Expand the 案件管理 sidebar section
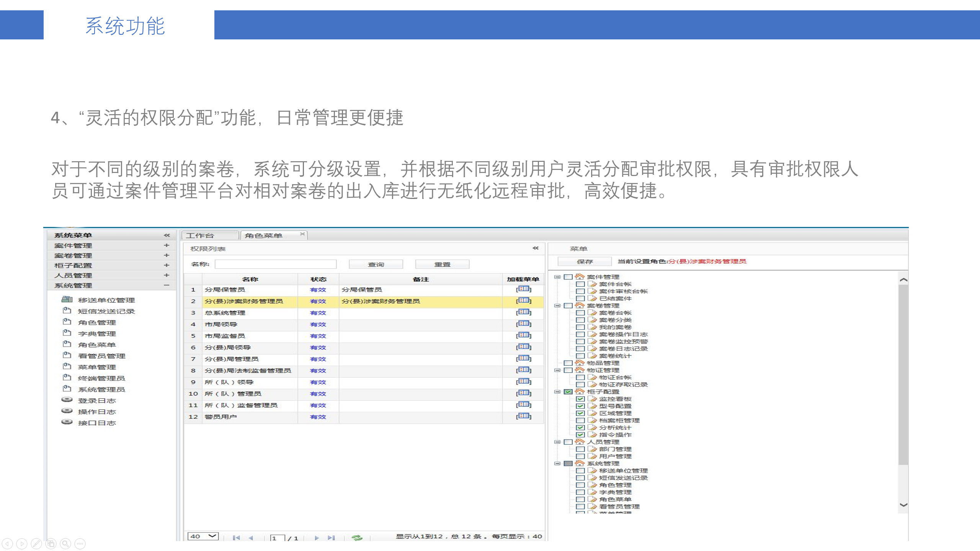980x551 pixels. click(166, 245)
